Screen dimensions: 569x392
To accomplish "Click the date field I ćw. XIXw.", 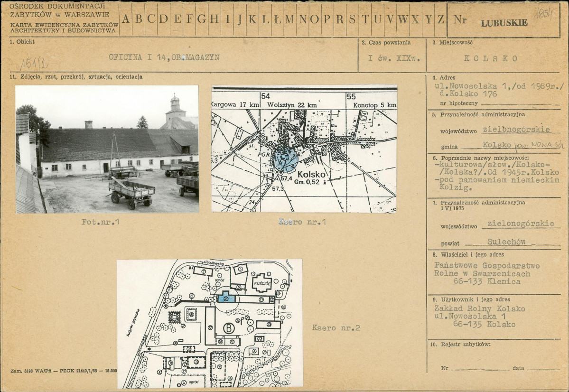I will click(391, 58).
